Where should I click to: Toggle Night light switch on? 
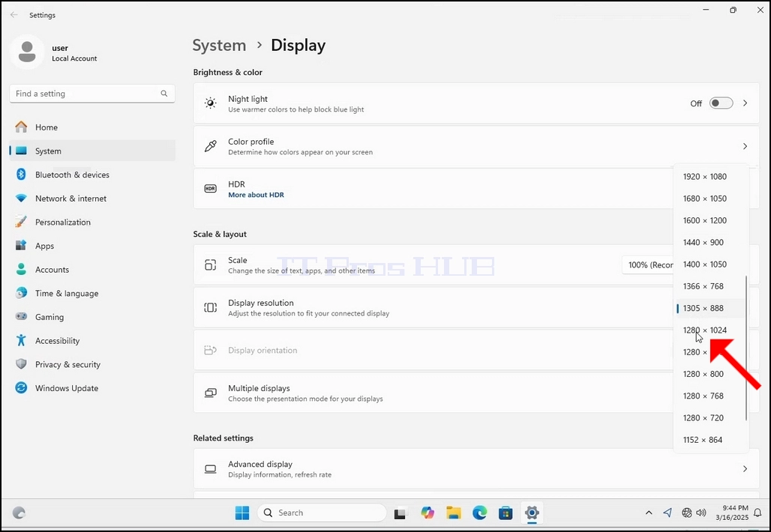721,103
